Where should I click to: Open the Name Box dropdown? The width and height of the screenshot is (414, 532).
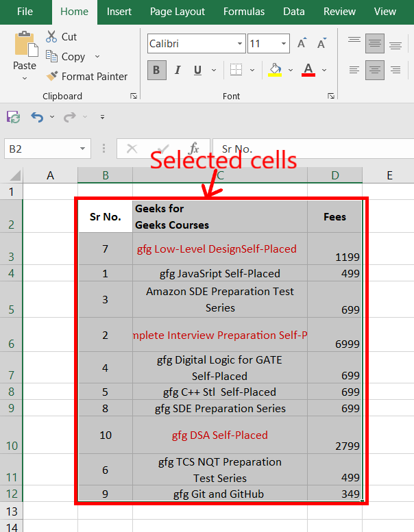(82, 149)
